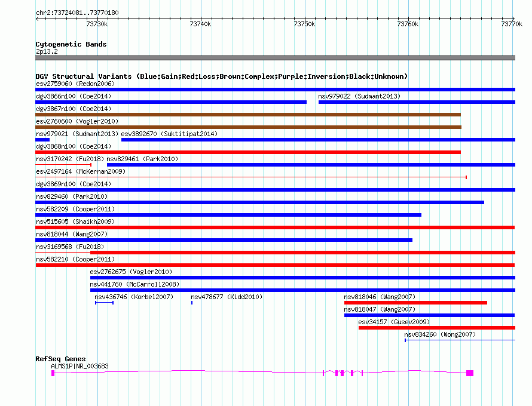Click the esv2762675 blue gain bar
This screenshot has width=532, height=406.
pyautogui.click(x=302, y=278)
